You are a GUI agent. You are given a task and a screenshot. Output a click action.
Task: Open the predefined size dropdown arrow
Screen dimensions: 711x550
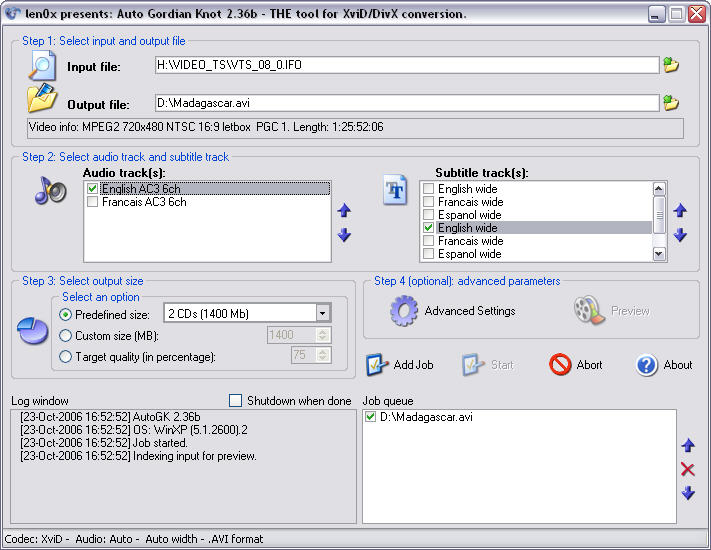322,313
